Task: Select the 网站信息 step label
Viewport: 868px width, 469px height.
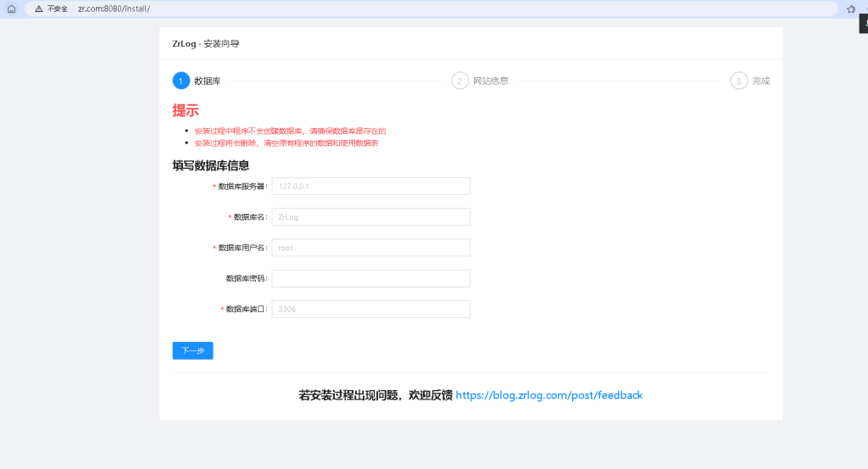Action: pos(491,81)
